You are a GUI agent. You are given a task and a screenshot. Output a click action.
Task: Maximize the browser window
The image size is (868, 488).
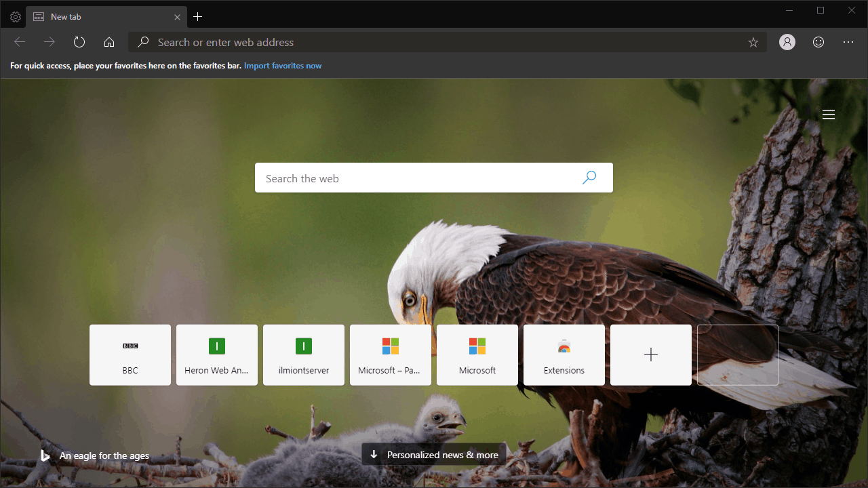coord(821,10)
